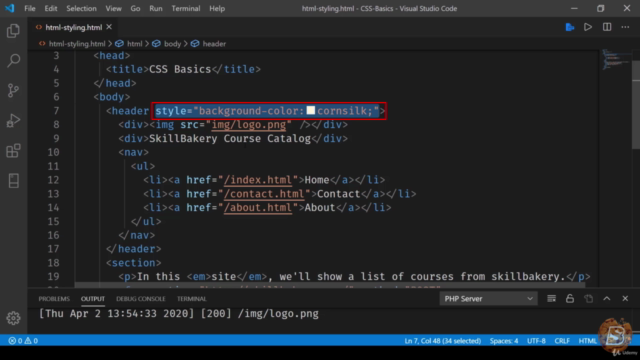
Task: Switch to the Debug Console tab
Action: pos(141,299)
